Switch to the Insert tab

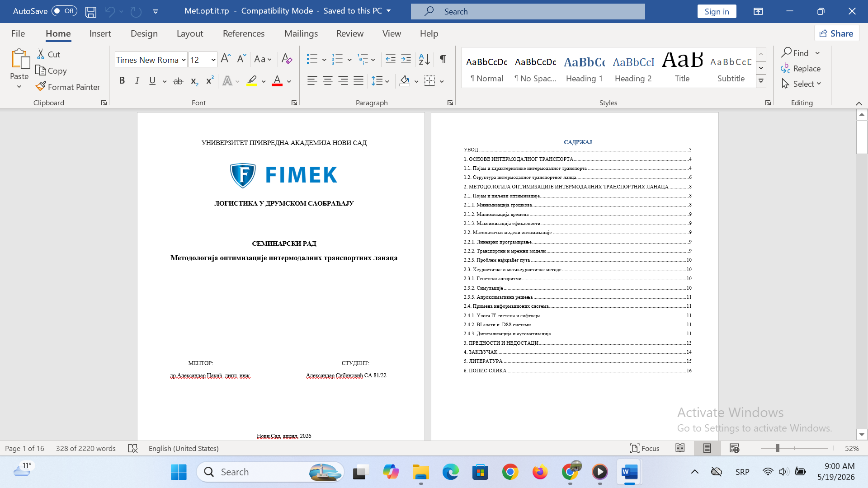coord(100,33)
